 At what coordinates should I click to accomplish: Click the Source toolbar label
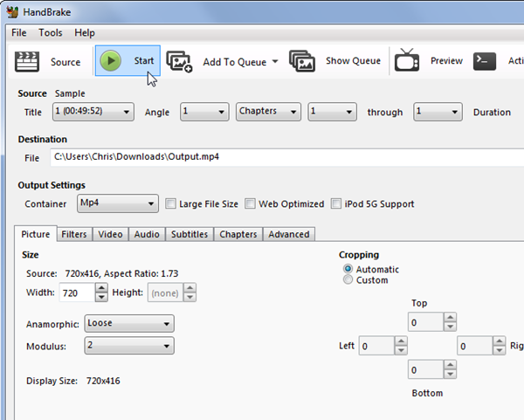[x=65, y=62]
